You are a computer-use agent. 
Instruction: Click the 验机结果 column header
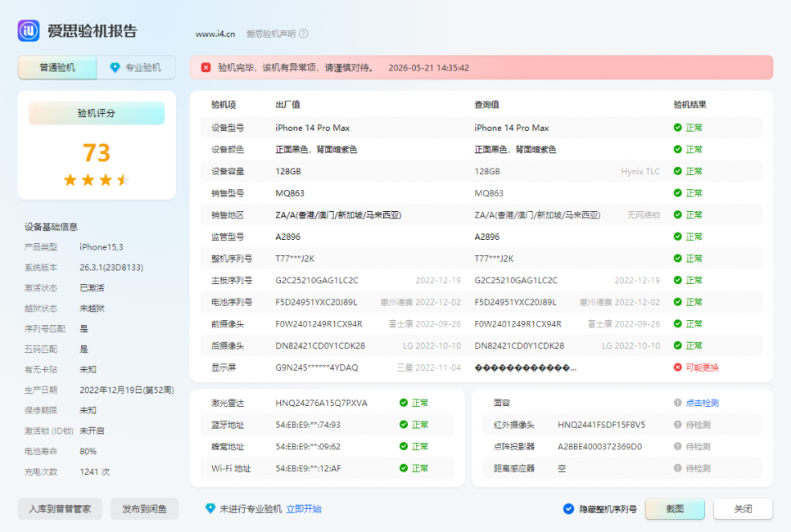point(690,105)
